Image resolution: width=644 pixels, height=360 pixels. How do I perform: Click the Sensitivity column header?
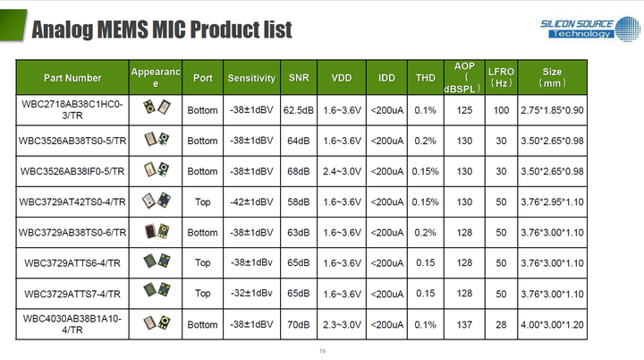pyautogui.click(x=251, y=78)
